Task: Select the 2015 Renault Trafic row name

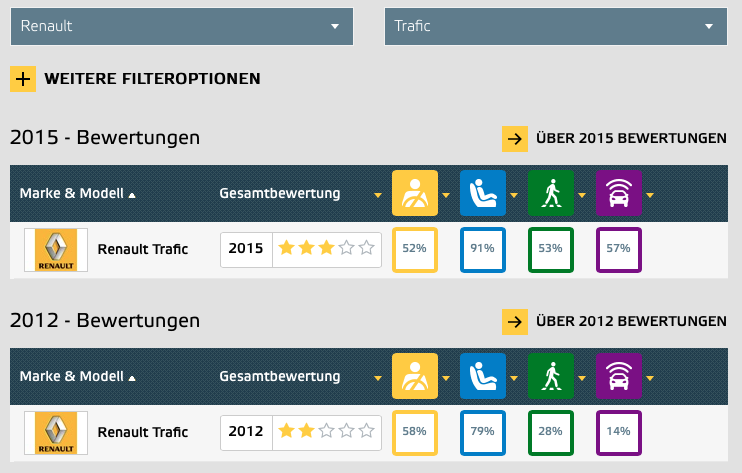Action: pos(142,249)
